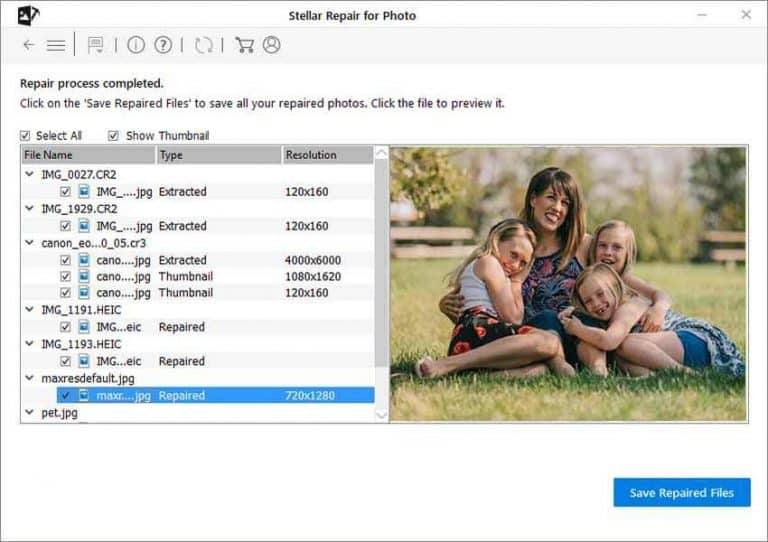The height and width of the screenshot is (542, 768).
Task: Click the update refresh icon
Action: 203,45
